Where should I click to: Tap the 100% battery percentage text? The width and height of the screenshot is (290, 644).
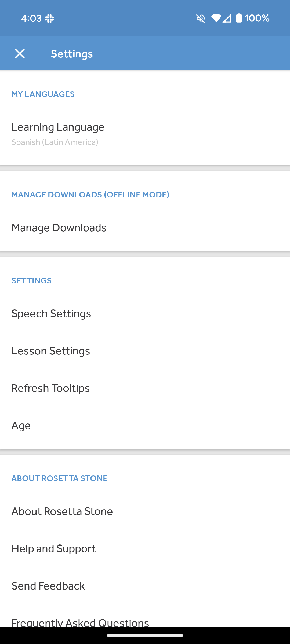pos(257,18)
